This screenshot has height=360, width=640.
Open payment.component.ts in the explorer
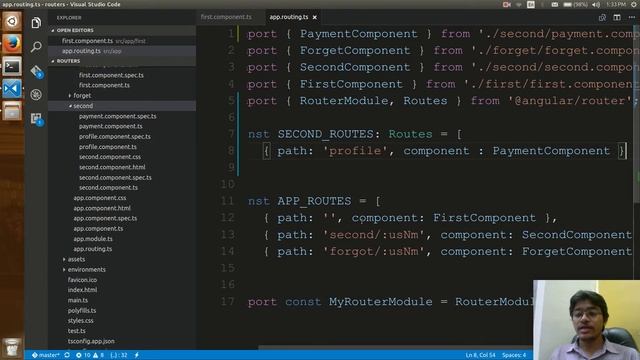[111, 127]
